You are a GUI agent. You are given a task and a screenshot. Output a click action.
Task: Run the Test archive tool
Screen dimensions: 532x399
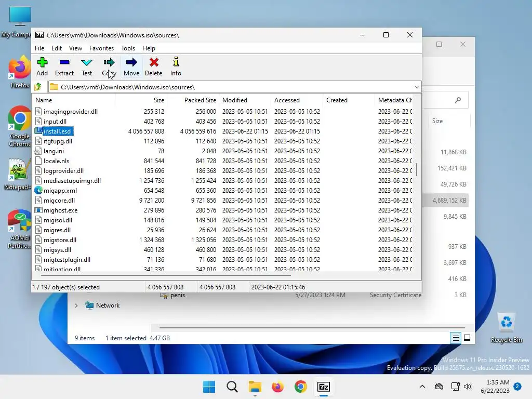tap(87, 66)
